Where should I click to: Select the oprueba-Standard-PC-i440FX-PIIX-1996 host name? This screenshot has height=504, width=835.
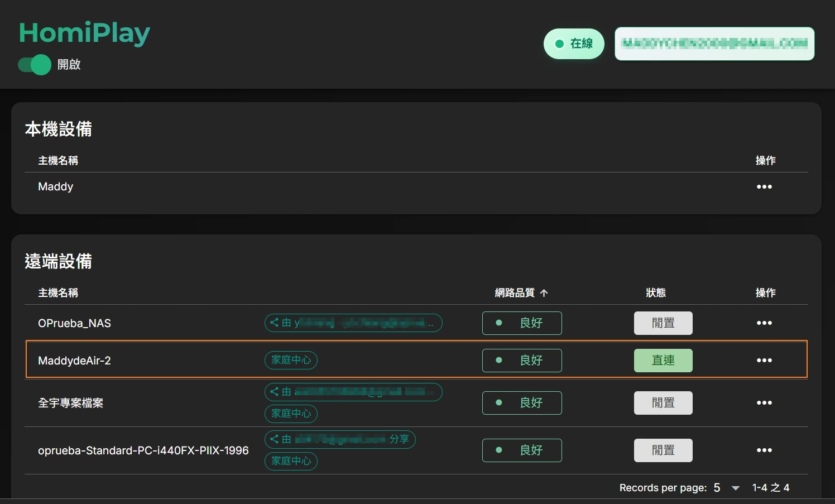[x=143, y=450]
